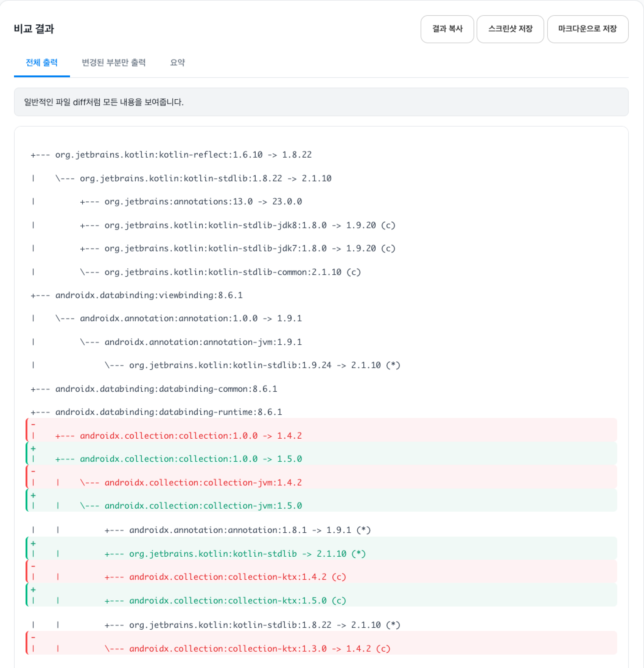This screenshot has height=668, width=644.
Task: Open the 변경된 부분만 출력 tab
Action: click(x=114, y=63)
